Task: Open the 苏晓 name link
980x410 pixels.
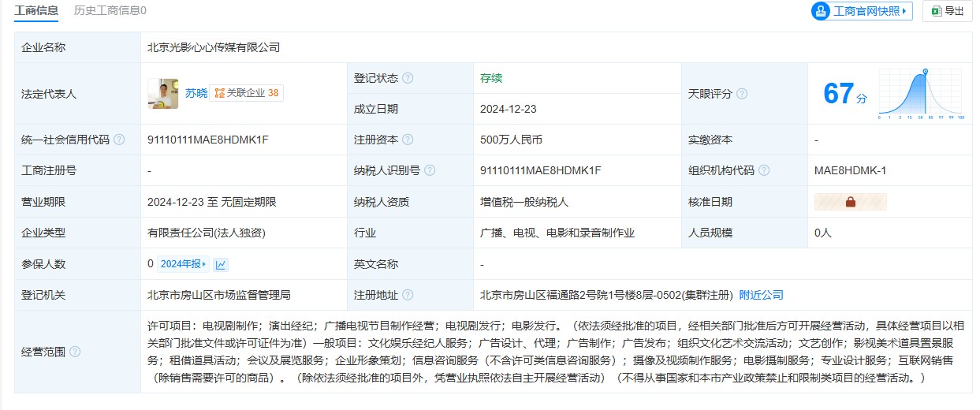Action: tap(196, 93)
